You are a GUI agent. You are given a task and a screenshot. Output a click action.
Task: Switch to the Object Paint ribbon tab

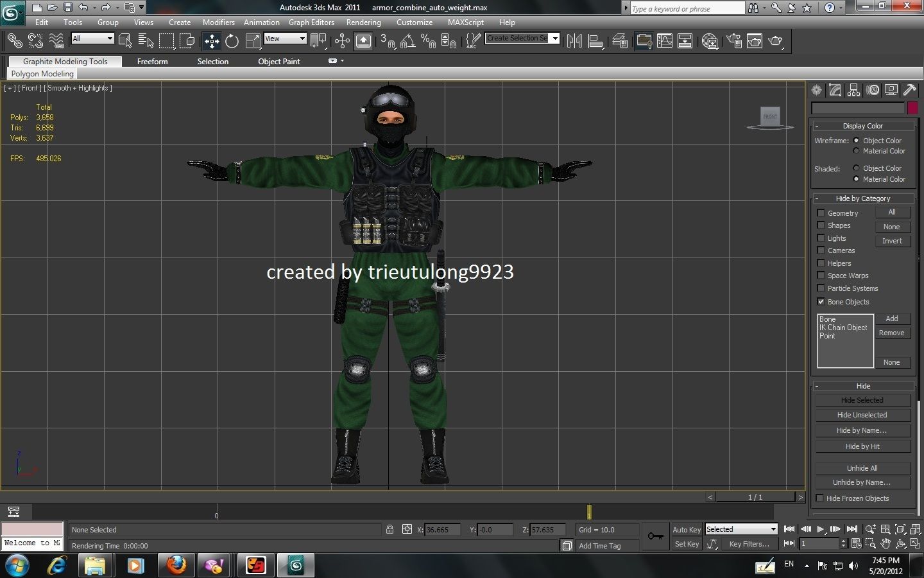pos(279,62)
